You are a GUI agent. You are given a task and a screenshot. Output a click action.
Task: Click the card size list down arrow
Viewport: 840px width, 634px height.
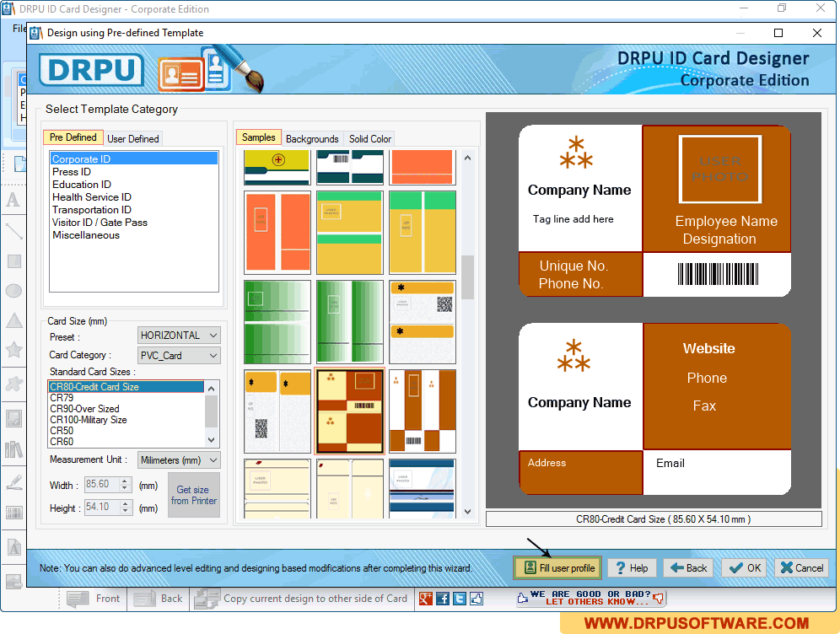[212, 440]
